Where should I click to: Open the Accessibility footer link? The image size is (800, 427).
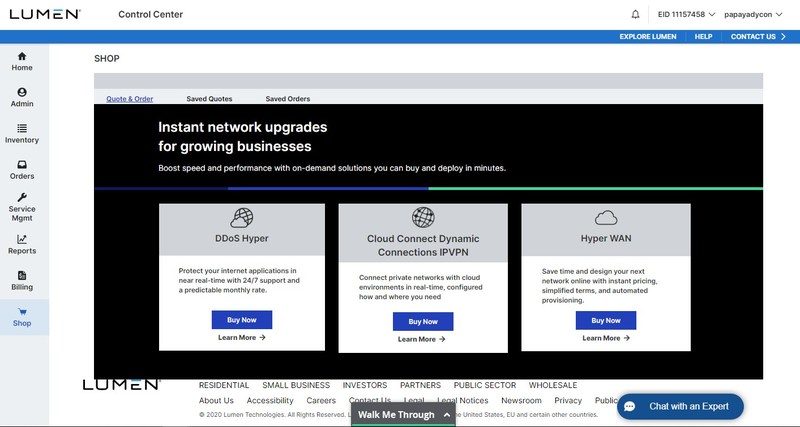point(270,400)
